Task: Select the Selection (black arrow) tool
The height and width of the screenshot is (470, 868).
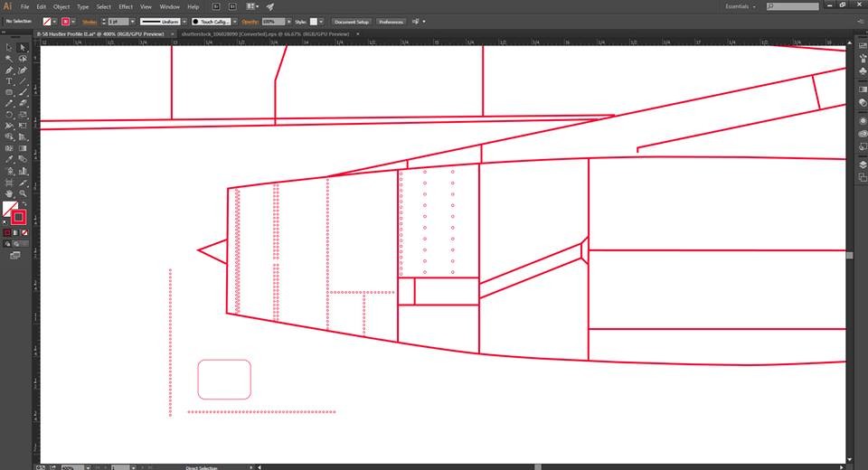Action: [x=9, y=48]
